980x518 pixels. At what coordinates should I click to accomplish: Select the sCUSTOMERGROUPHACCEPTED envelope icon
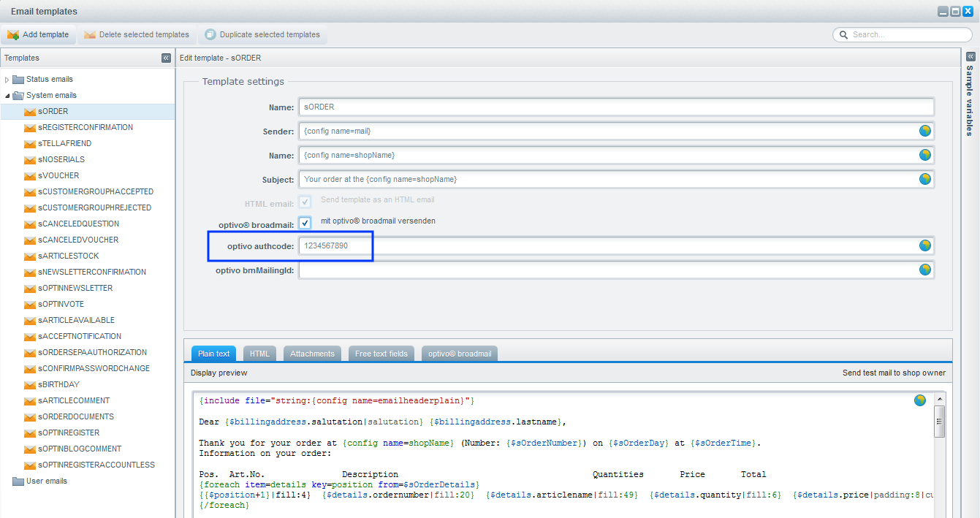[x=30, y=192]
